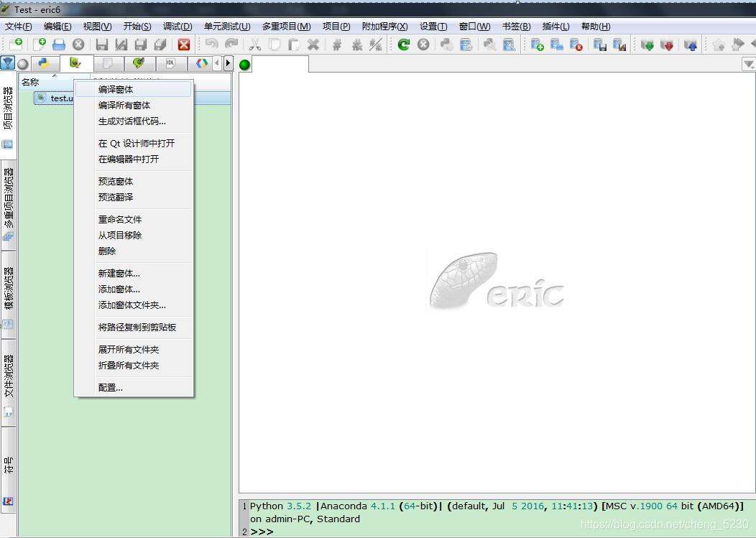Open the 插件(L) menu
The image size is (756, 538).
[556, 27]
